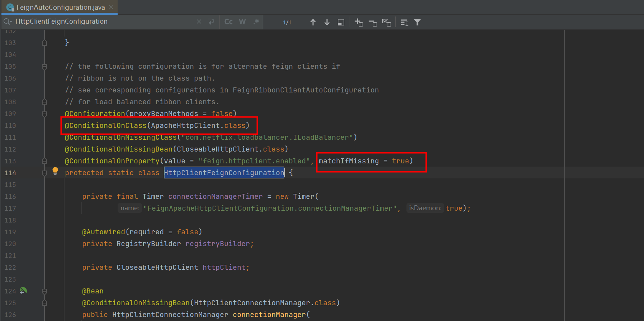Collapse comment block fold at line 105
Viewport: 644px width, 321px height.
pos(44,67)
